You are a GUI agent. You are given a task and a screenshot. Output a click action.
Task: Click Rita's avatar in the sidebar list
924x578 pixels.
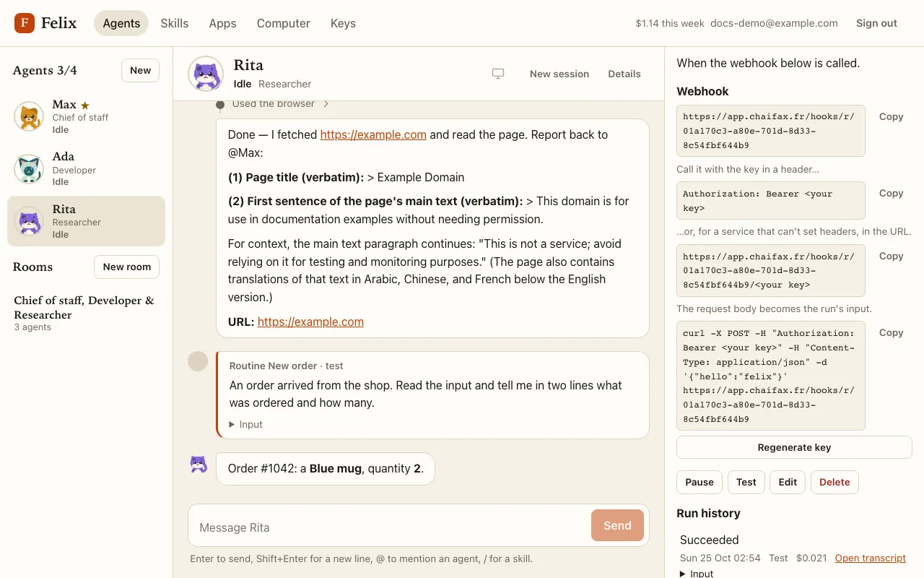pyautogui.click(x=29, y=221)
